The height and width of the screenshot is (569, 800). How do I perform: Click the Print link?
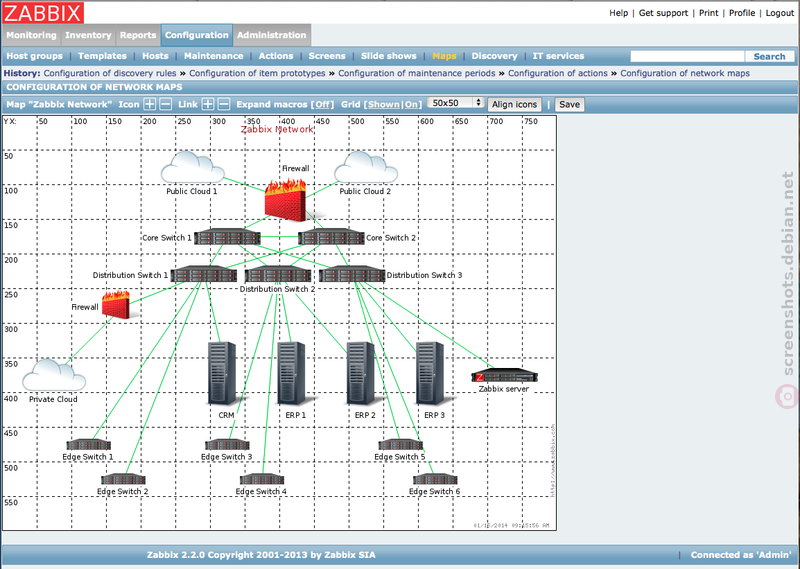click(708, 13)
